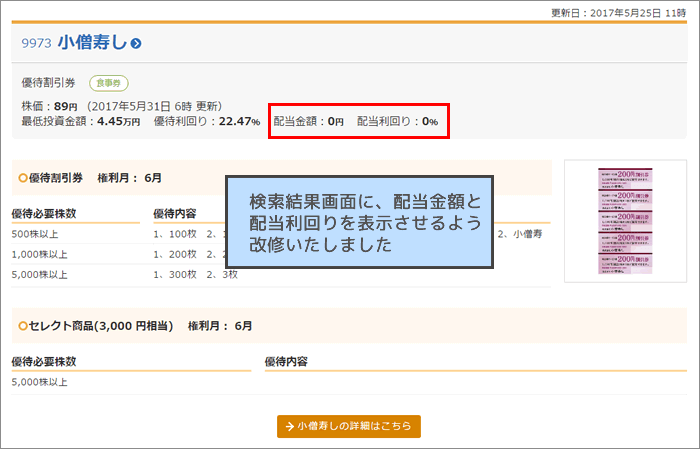Click the arrow icon in the orange details button

coord(290,427)
